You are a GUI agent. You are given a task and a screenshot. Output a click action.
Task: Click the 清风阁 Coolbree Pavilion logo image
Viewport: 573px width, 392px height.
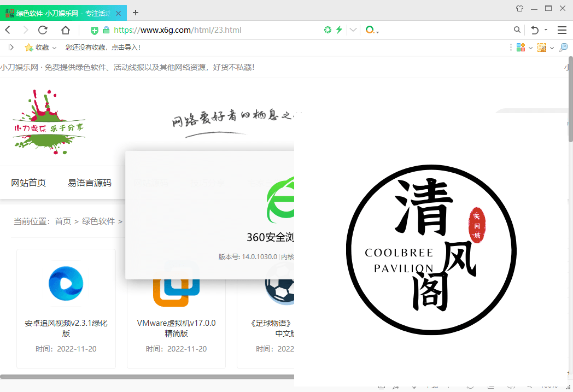[x=431, y=249]
